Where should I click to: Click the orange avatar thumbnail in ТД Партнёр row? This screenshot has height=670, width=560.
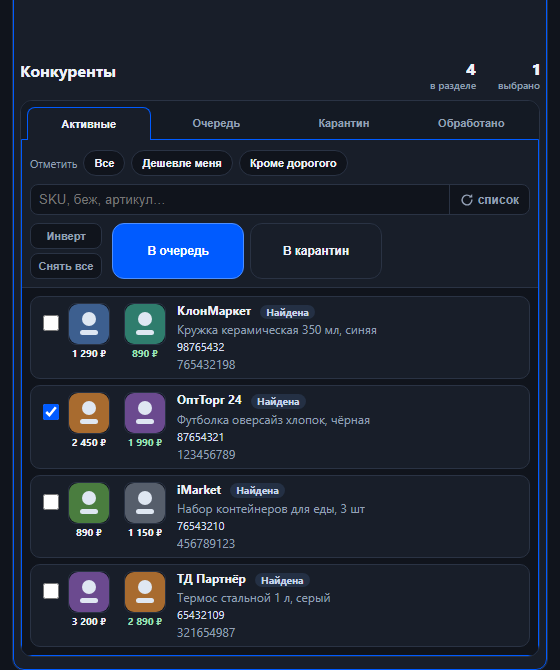pos(145,592)
